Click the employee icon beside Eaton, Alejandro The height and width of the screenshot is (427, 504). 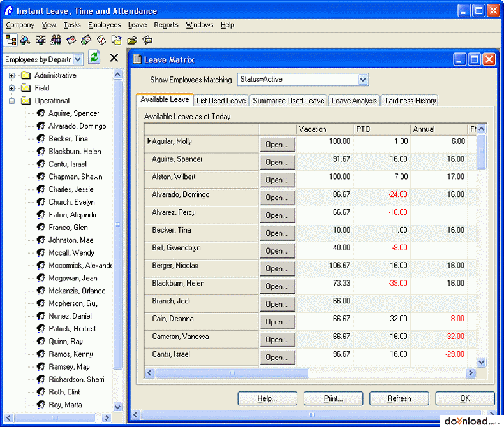40,215
